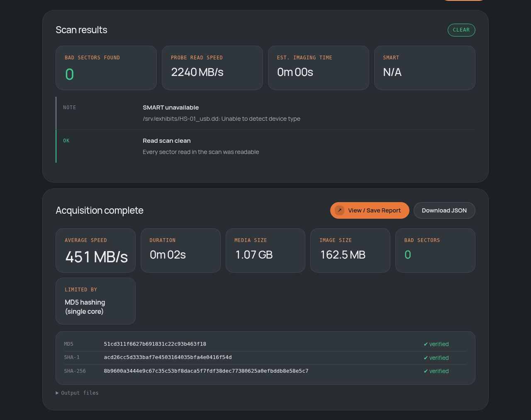Click the OK tag label

[x=66, y=141]
